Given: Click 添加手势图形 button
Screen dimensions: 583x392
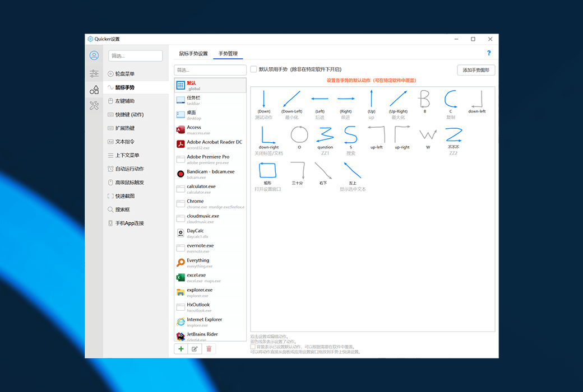Looking at the screenshot, I should tap(476, 70).
